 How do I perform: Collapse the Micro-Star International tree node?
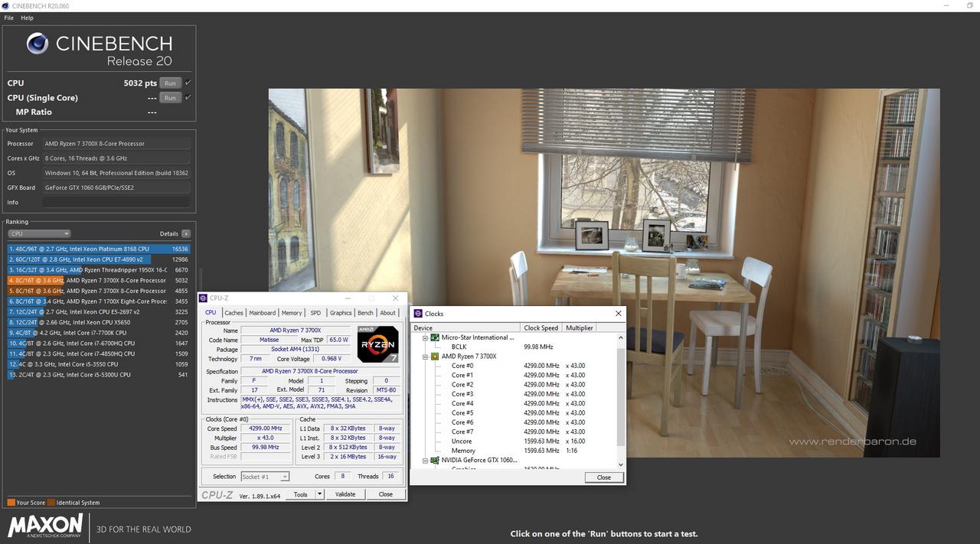tap(425, 337)
